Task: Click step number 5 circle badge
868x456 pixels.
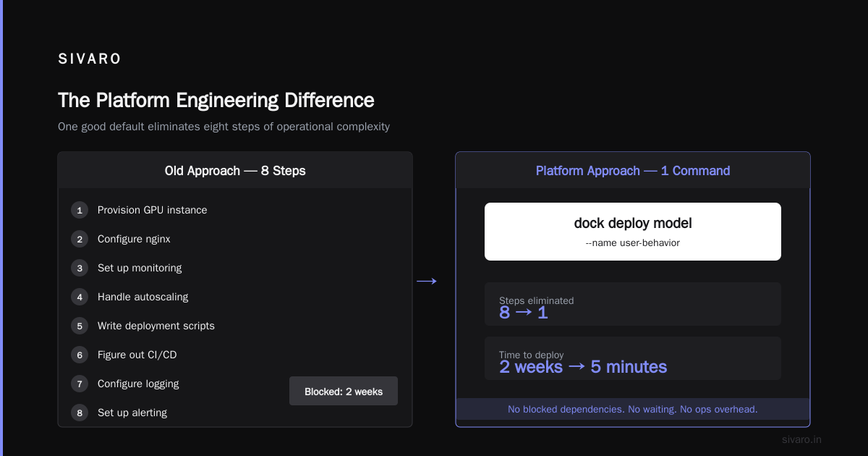Action: 80,326
